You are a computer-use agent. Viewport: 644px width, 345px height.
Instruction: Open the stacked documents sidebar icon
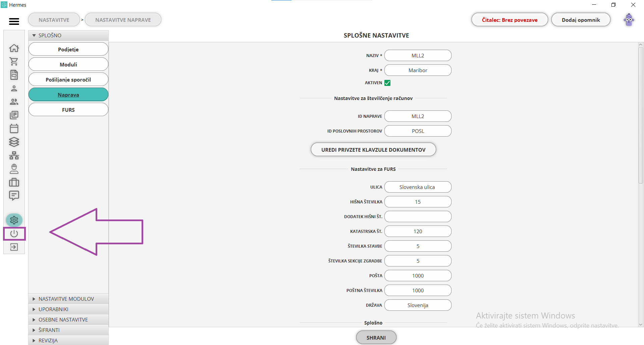[14, 115]
